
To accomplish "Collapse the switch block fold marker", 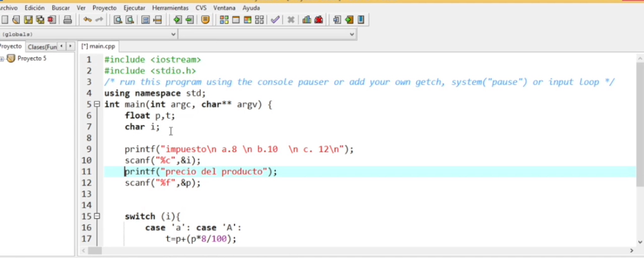I will coord(97,216).
